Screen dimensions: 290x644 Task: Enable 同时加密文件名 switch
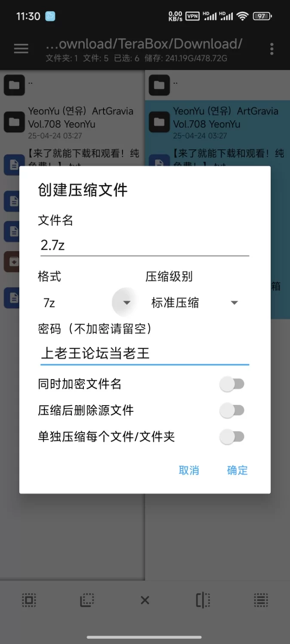232,384
